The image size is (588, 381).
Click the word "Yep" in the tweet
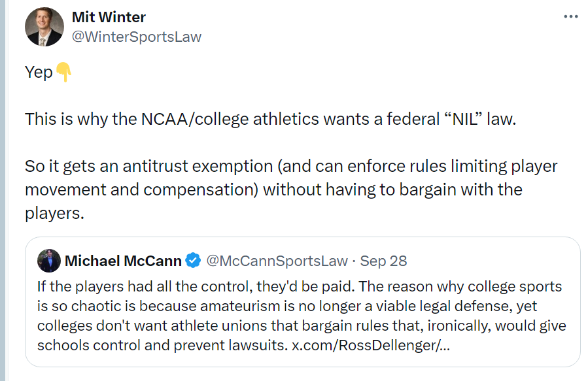pos(39,72)
